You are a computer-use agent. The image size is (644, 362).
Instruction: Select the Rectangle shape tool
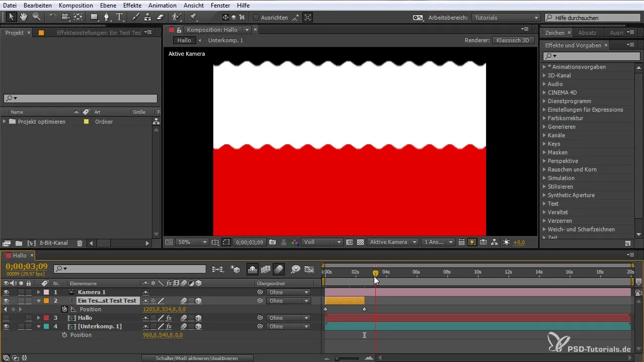tap(94, 17)
